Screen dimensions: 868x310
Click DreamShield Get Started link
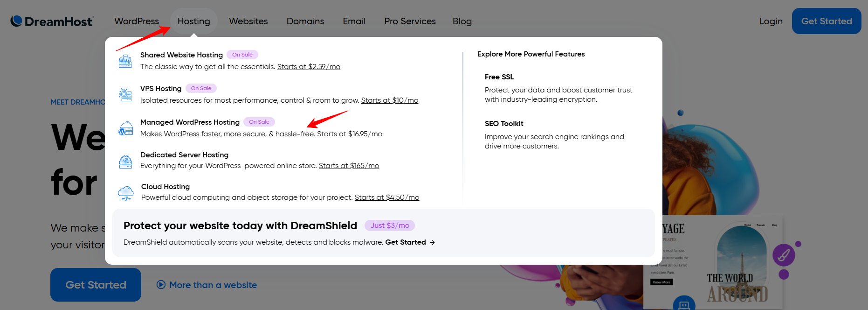406,242
